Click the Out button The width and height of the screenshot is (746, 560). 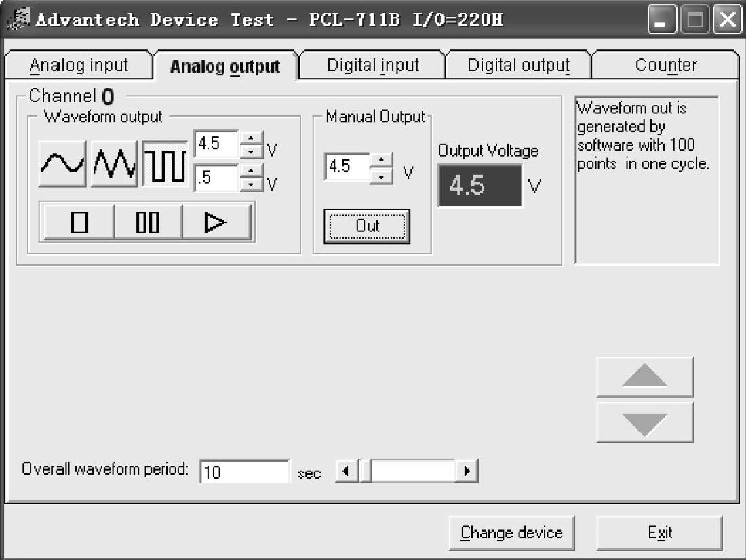(367, 226)
